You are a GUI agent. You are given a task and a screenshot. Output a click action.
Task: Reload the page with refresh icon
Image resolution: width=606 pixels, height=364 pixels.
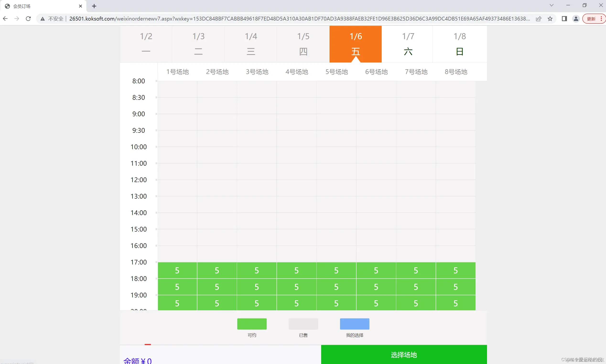pyautogui.click(x=28, y=19)
